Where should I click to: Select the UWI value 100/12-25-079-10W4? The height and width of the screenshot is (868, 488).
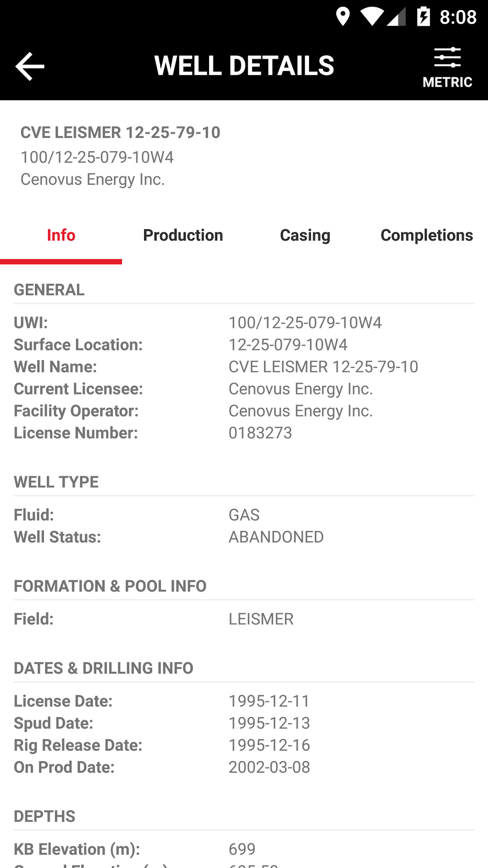point(305,323)
